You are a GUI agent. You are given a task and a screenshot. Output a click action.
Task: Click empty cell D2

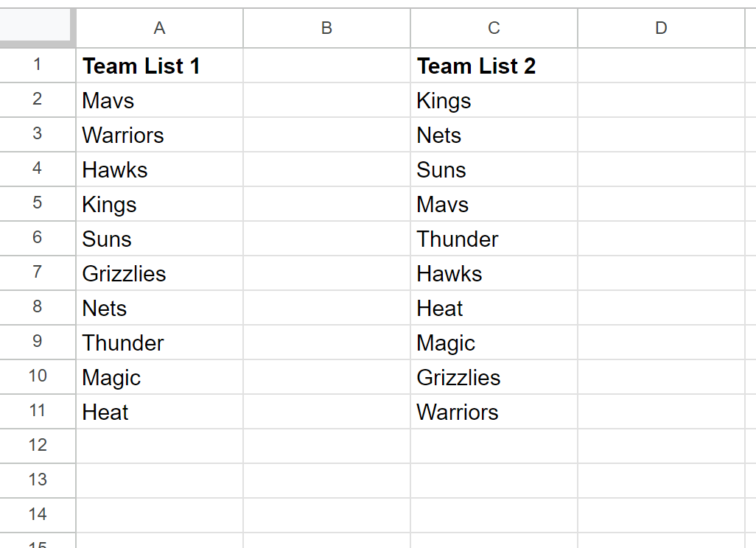coord(661,100)
